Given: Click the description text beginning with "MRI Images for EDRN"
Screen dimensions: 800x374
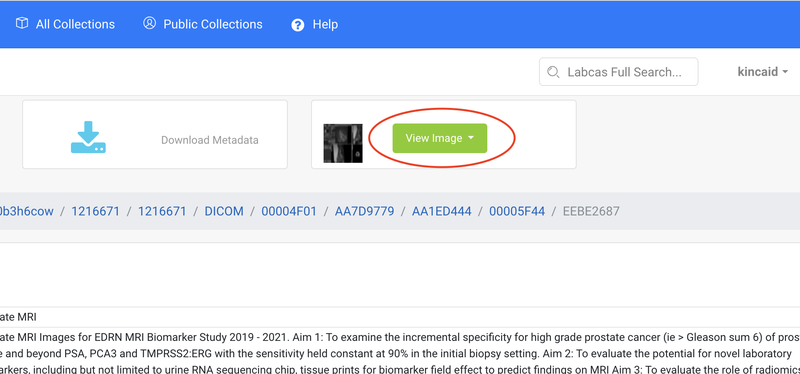Looking at the screenshot, I should tap(400, 353).
